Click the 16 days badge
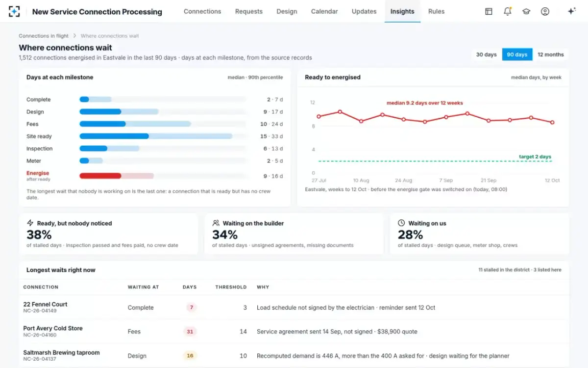The height and width of the screenshot is (368, 588). (x=190, y=356)
